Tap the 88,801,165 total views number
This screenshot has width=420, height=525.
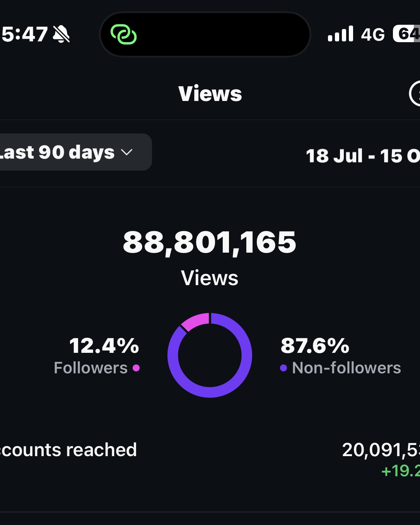click(210, 243)
